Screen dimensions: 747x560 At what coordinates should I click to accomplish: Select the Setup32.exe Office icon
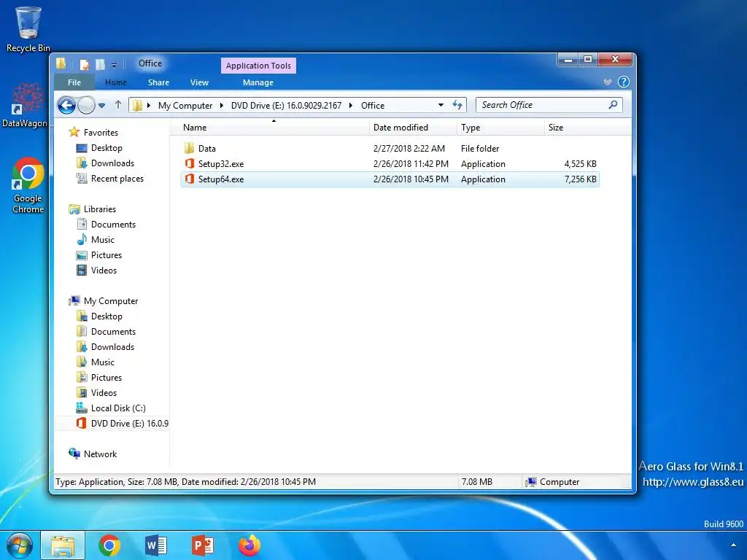coord(190,164)
